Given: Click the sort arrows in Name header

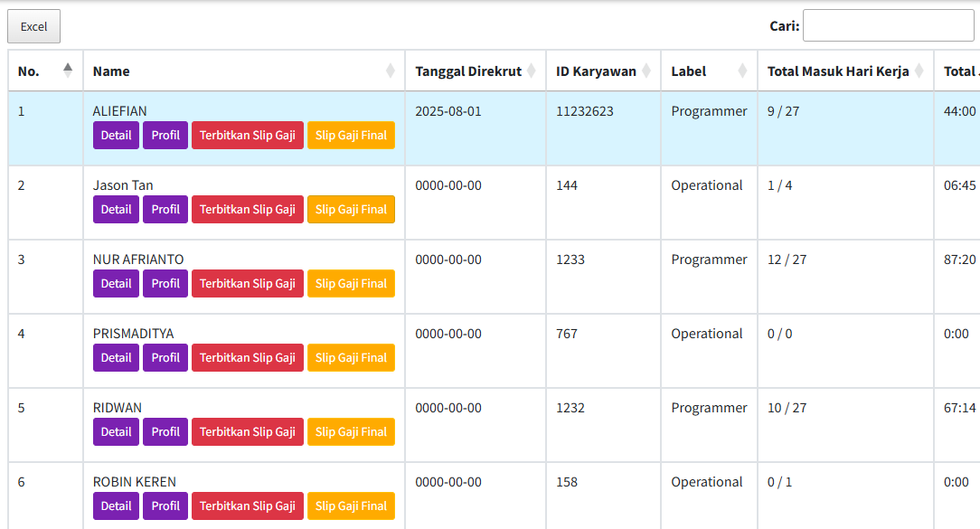Looking at the screenshot, I should (x=391, y=71).
